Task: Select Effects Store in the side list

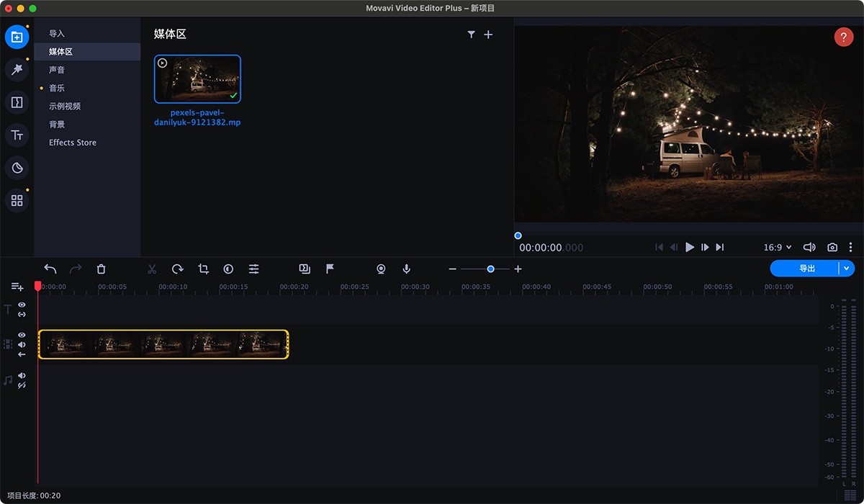Action: tap(73, 143)
